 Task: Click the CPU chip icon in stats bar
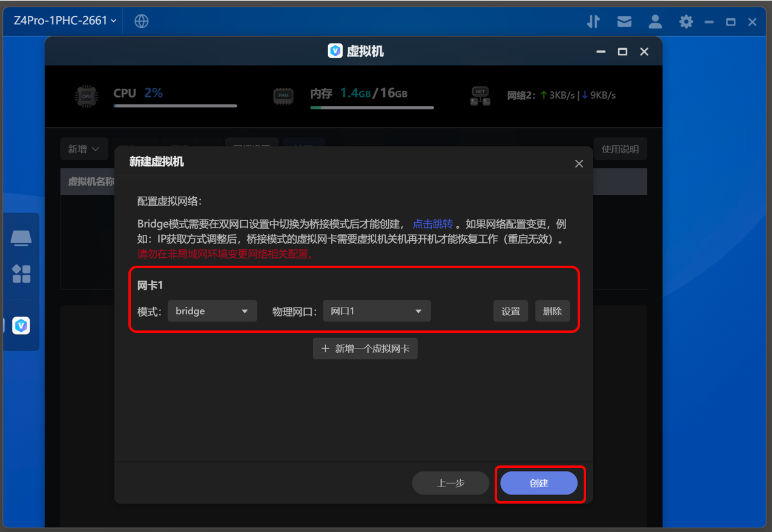pyautogui.click(x=86, y=96)
